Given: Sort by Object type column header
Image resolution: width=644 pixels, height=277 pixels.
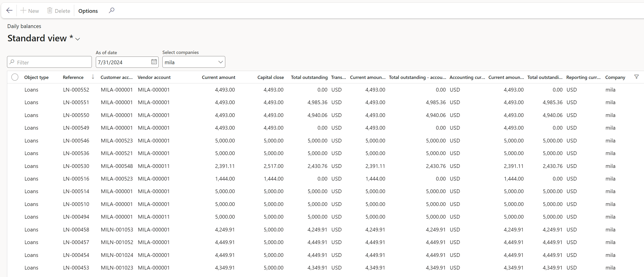Looking at the screenshot, I should click(36, 78).
